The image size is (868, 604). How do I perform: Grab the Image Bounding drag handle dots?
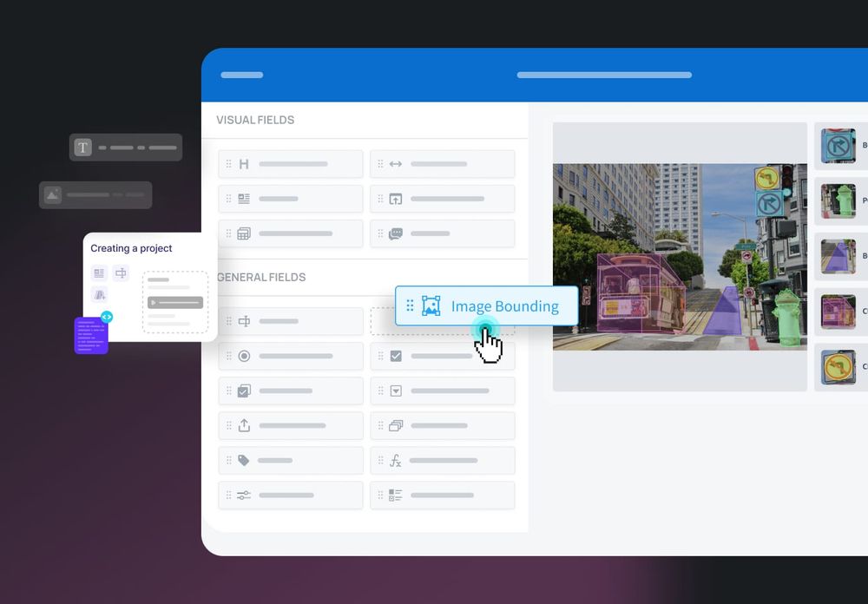(x=411, y=305)
